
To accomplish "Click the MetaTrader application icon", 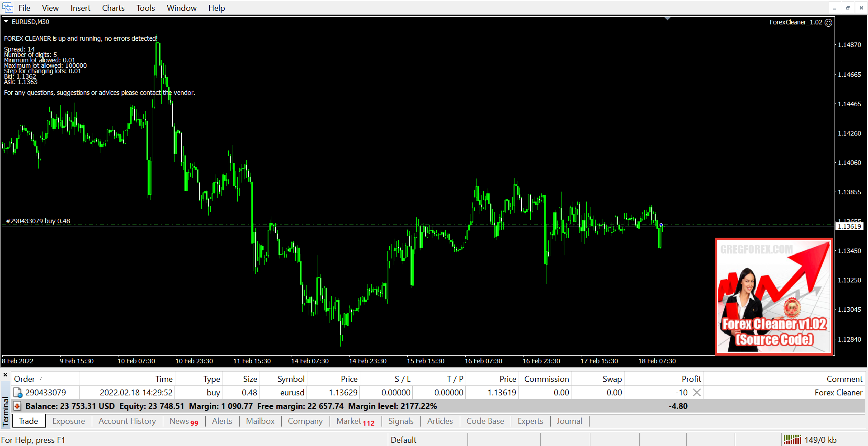I will [x=8, y=8].
